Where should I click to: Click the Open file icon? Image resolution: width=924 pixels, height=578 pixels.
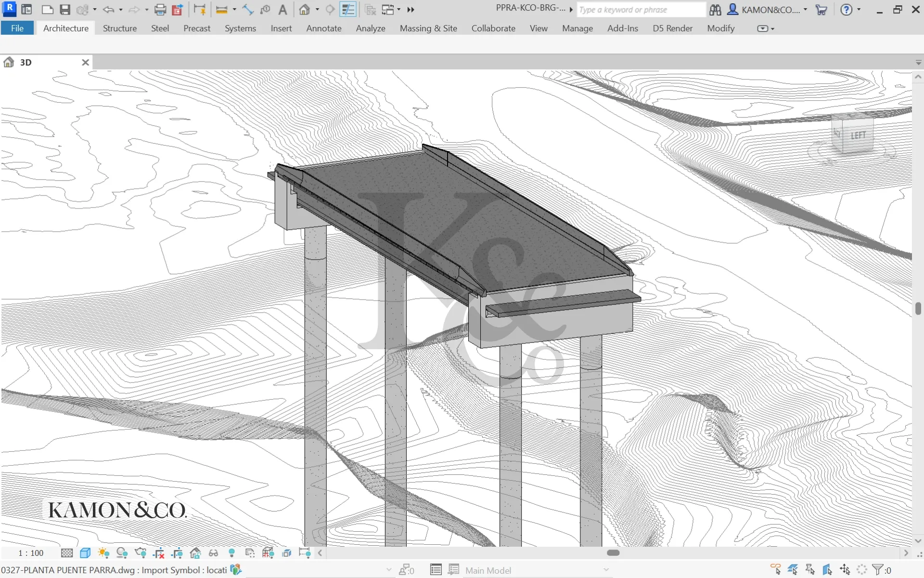pyautogui.click(x=47, y=10)
